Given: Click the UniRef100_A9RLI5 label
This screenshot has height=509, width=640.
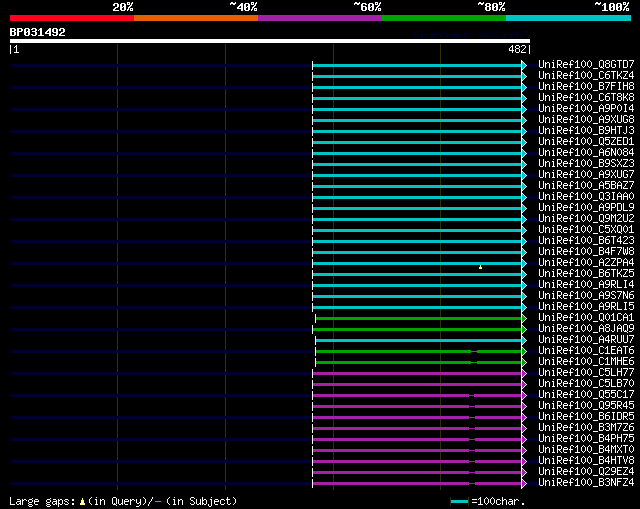Looking at the screenshot, I should (586, 307).
